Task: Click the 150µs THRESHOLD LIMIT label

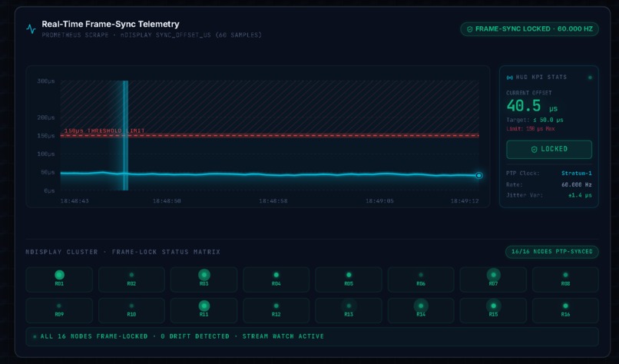Action: tap(104, 131)
